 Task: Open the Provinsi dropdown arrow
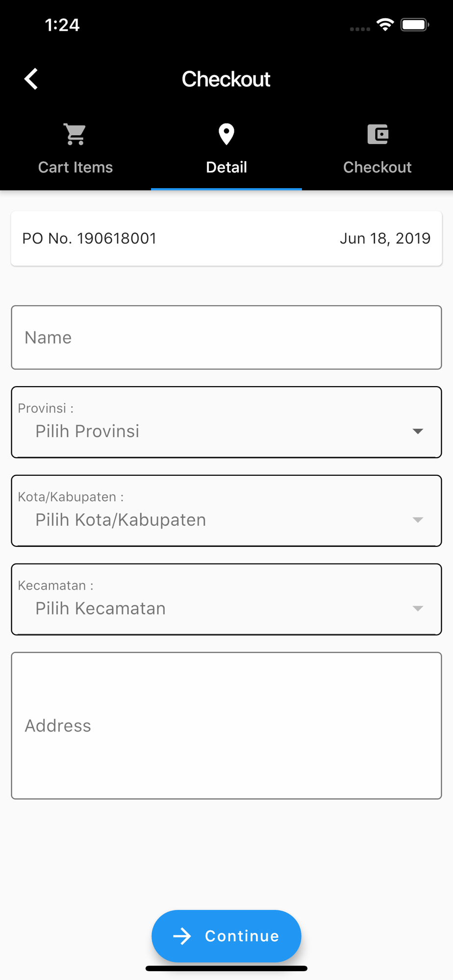(418, 431)
